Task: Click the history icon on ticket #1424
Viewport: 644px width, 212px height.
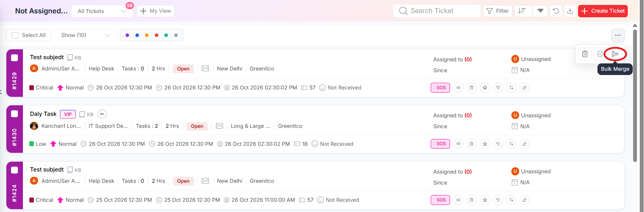Action: pyautogui.click(x=498, y=200)
